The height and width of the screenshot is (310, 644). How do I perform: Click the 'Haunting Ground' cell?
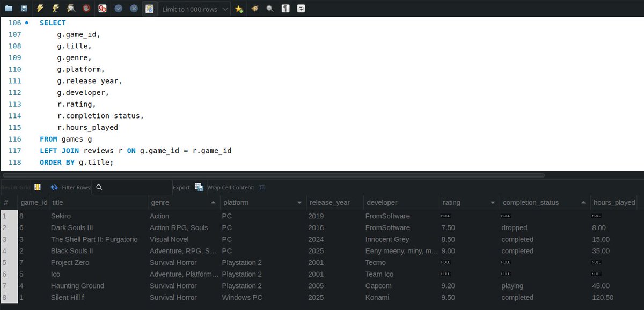98,286
